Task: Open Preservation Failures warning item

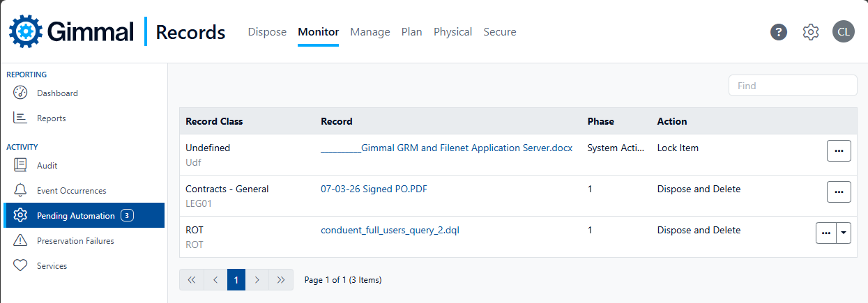Action: [75, 241]
